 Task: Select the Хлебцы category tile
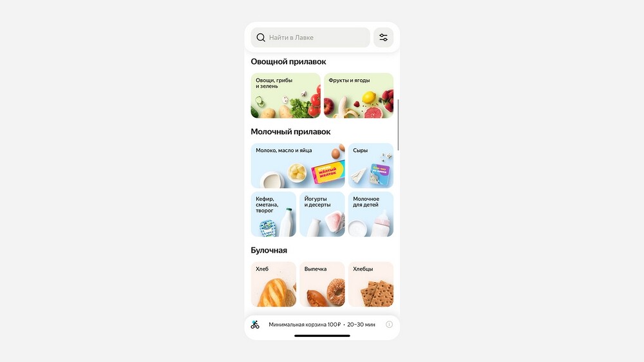(x=371, y=284)
